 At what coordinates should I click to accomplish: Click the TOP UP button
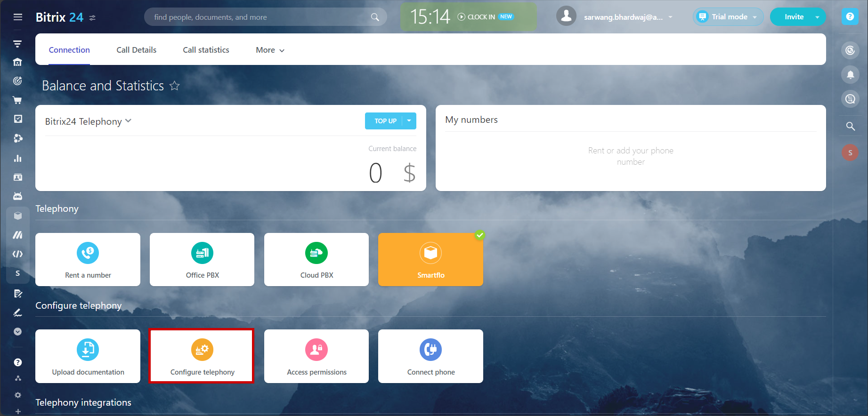[x=385, y=121]
